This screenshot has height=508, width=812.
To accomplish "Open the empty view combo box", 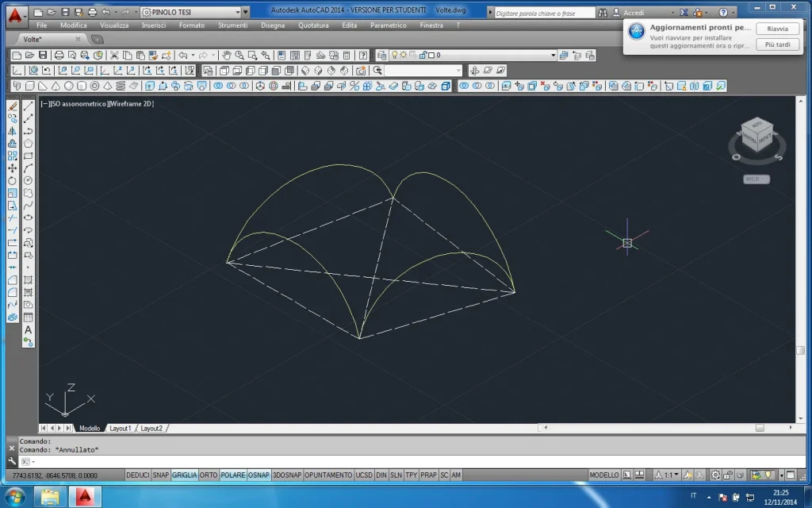I will point(423,71).
